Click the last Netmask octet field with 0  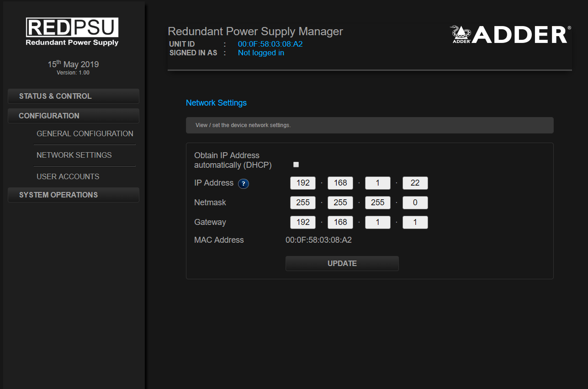pos(415,203)
